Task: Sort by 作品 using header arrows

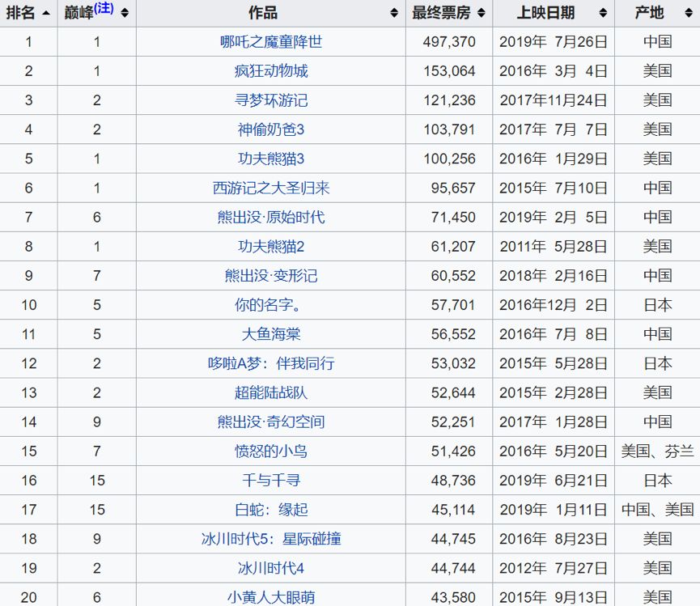Action: (394, 13)
